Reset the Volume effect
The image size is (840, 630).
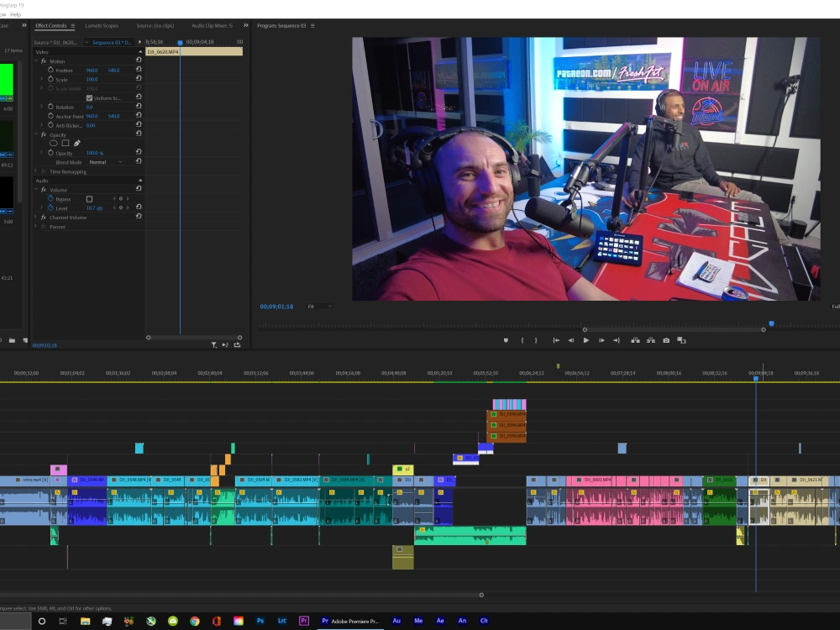[x=139, y=188]
